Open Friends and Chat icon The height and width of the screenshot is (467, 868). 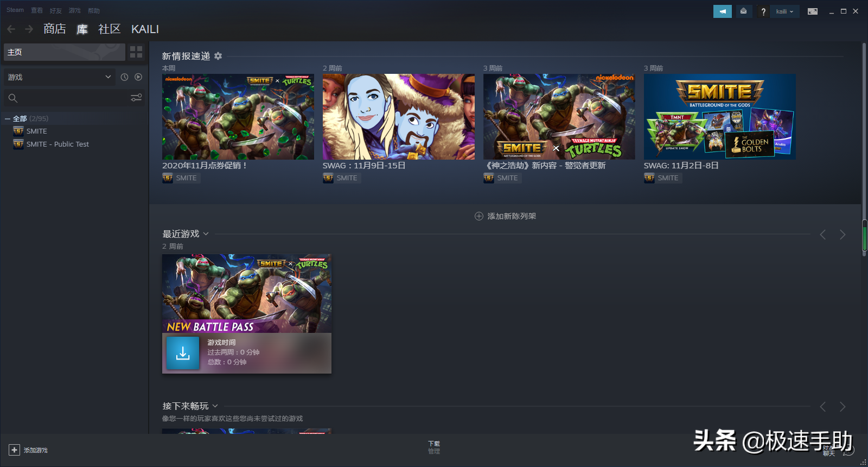pyautogui.click(x=848, y=450)
